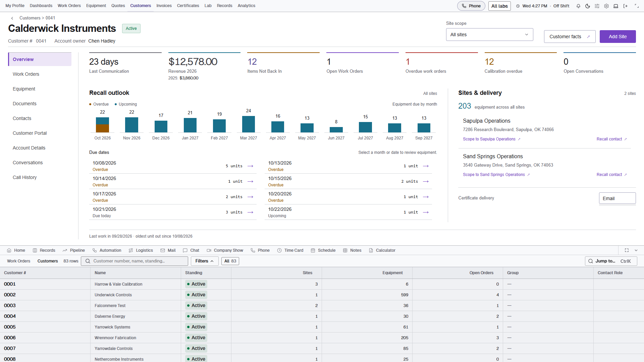Open Pipeline in the bottom toolbar

point(73,250)
